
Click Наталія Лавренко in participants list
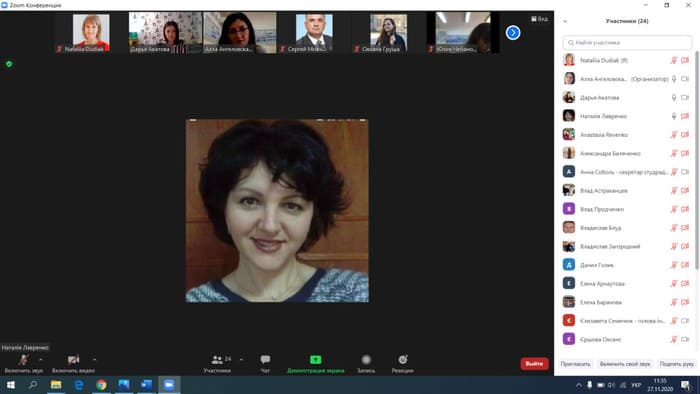point(626,116)
